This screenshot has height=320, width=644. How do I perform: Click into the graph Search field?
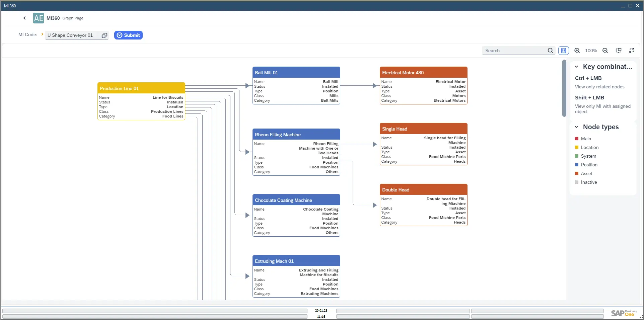(x=514, y=51)
